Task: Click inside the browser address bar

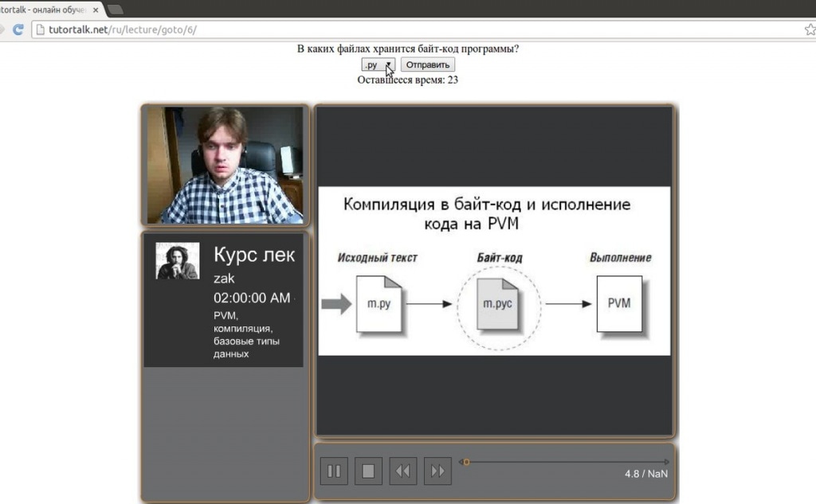Action: [239, 28]
